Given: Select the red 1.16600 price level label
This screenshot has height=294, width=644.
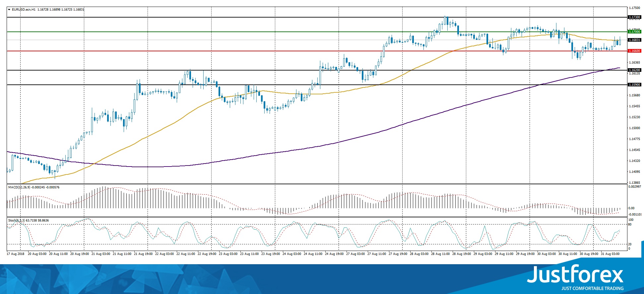Looking at the screenshot, I should click(635, 51).
